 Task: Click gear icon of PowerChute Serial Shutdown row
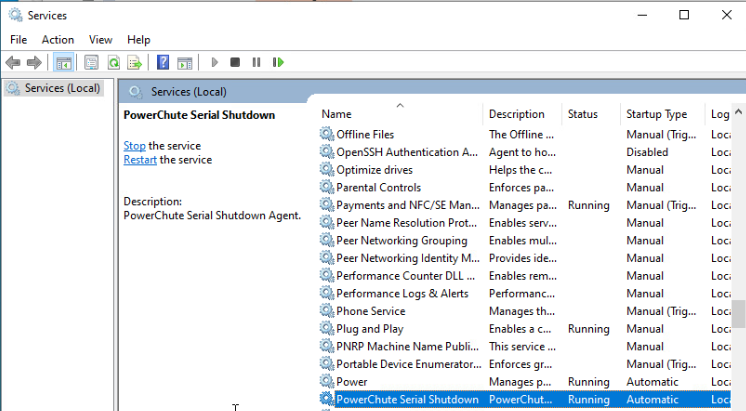[327, 399]
